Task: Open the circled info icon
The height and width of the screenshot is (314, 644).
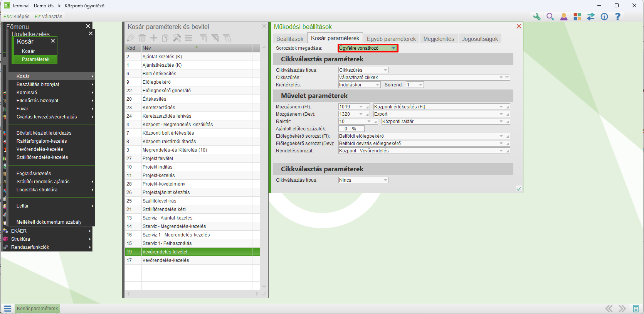Action: pos(604,17)
